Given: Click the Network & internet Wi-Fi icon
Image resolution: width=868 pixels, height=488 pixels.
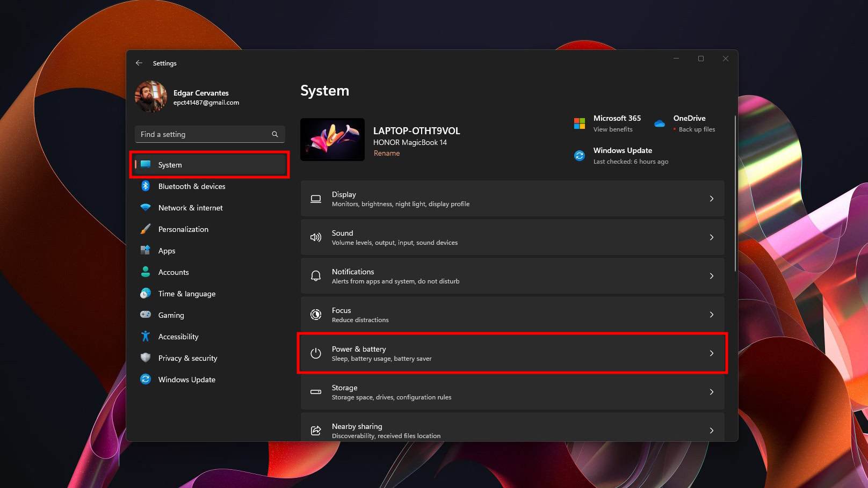Looking at the screenshot, I should tap(145, 208).
